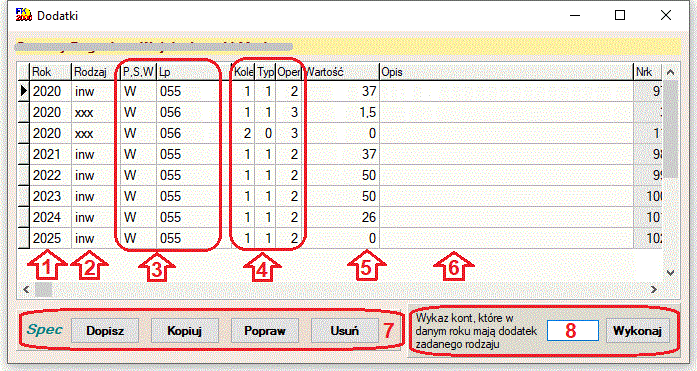Click the Usuń button
This screenshot has height=371, width=697.
(x=344, y=331)
